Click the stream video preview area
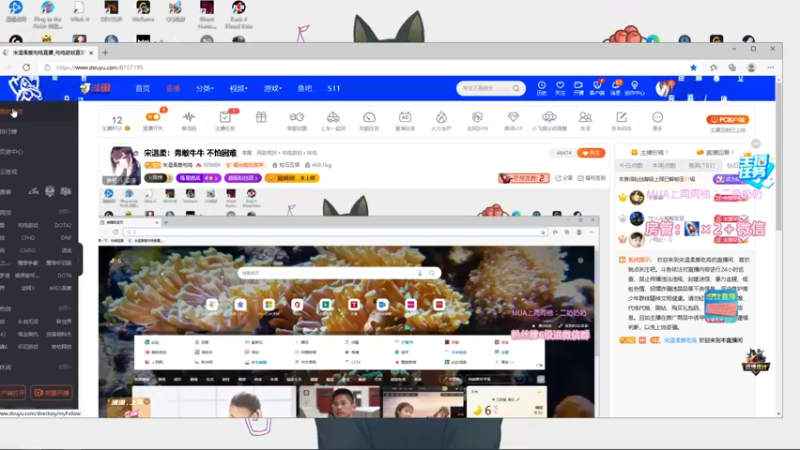 [x=347, y=304]
